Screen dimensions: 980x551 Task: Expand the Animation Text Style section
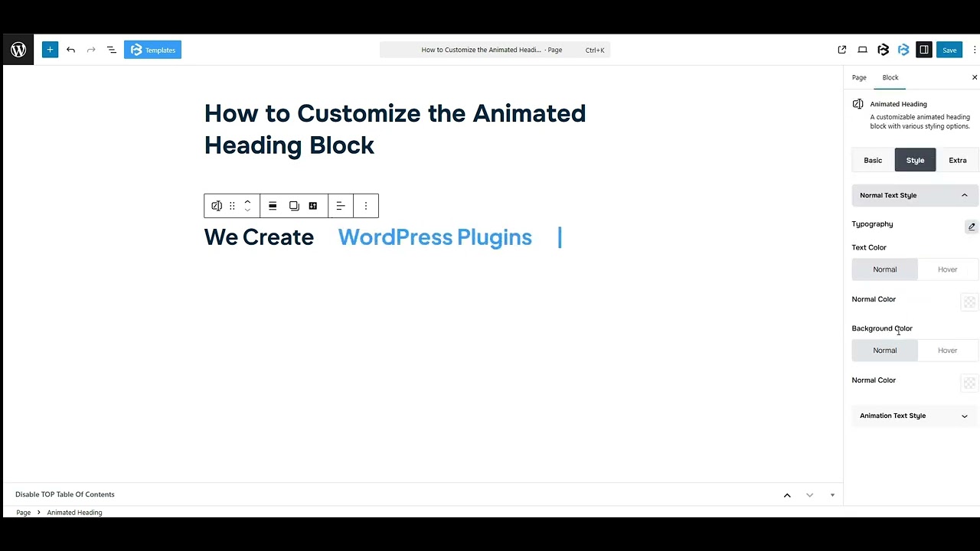[x=914, y=416]
